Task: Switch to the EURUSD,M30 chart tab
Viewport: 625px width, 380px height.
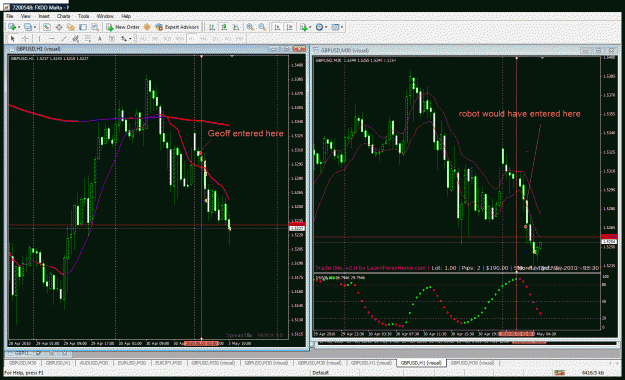Action: point(131,363)
